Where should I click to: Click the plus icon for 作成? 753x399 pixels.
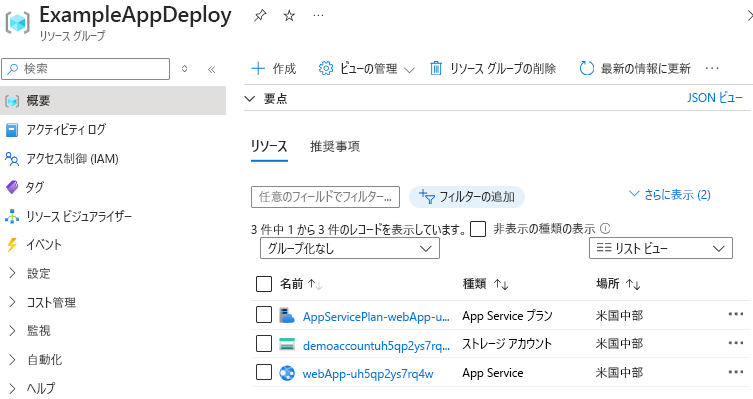[258, 68]
